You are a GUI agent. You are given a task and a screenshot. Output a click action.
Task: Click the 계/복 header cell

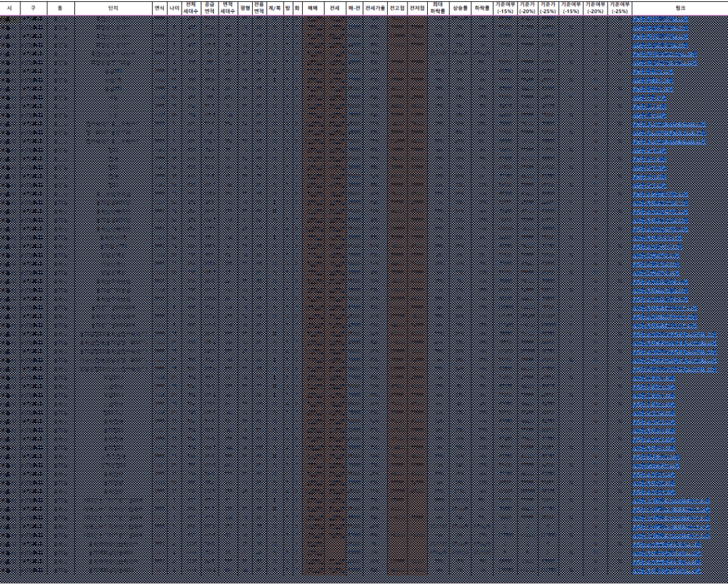(275, 8)
